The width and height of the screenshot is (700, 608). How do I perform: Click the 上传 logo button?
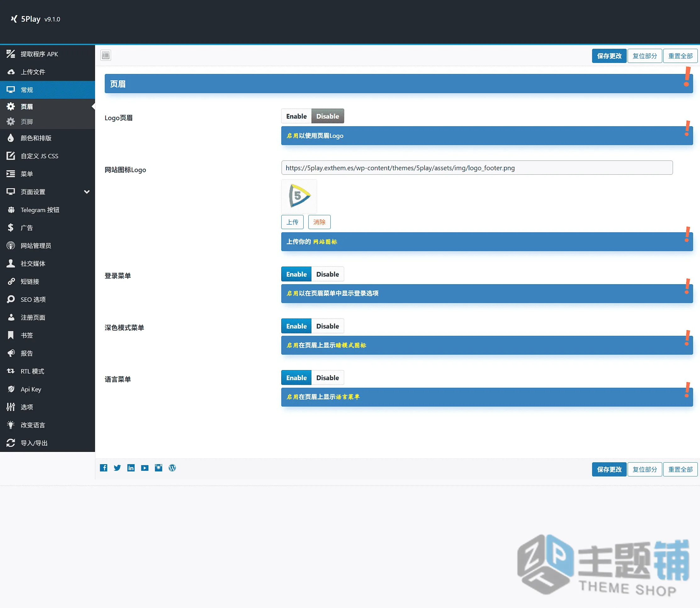point(292,222)
